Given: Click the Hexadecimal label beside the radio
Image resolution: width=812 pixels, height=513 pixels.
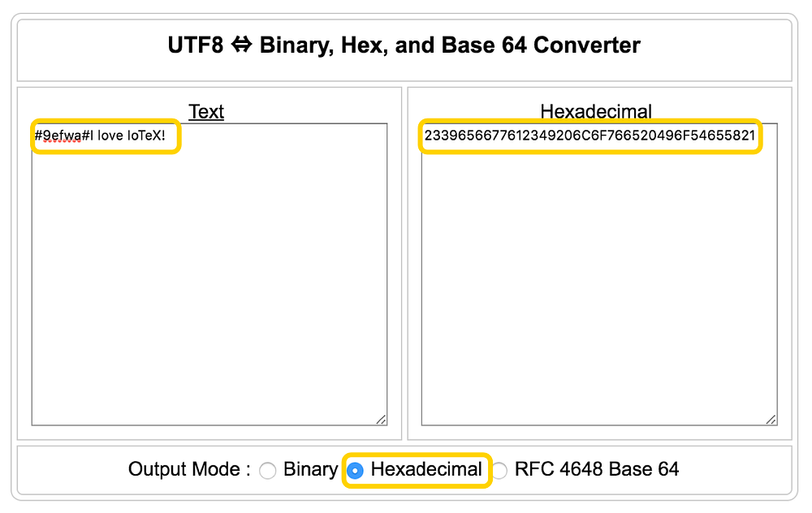Looking at the screenshot, I should point(426,469).
